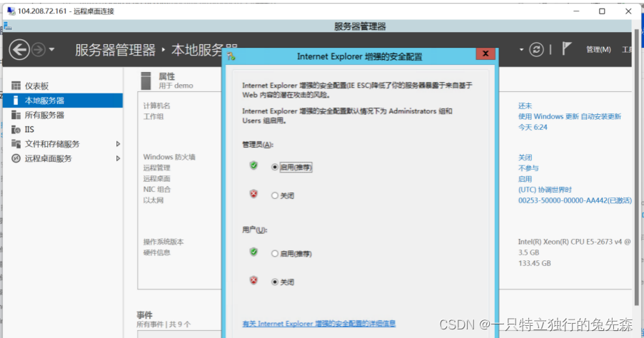Select 本地服务器 in the sidebar
The height and width of the screenshot is (338, 644).
[x=62, y=101]
